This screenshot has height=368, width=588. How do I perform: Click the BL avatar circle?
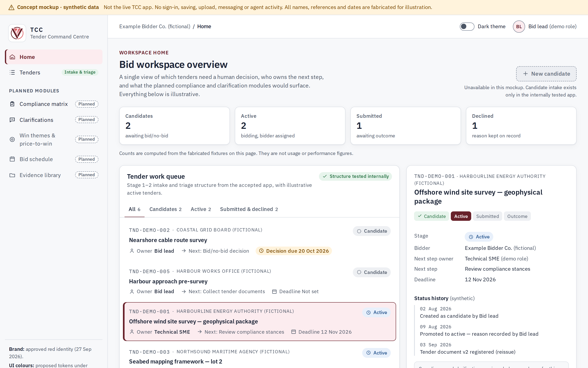pyautogui.click(x=519, y=27)
